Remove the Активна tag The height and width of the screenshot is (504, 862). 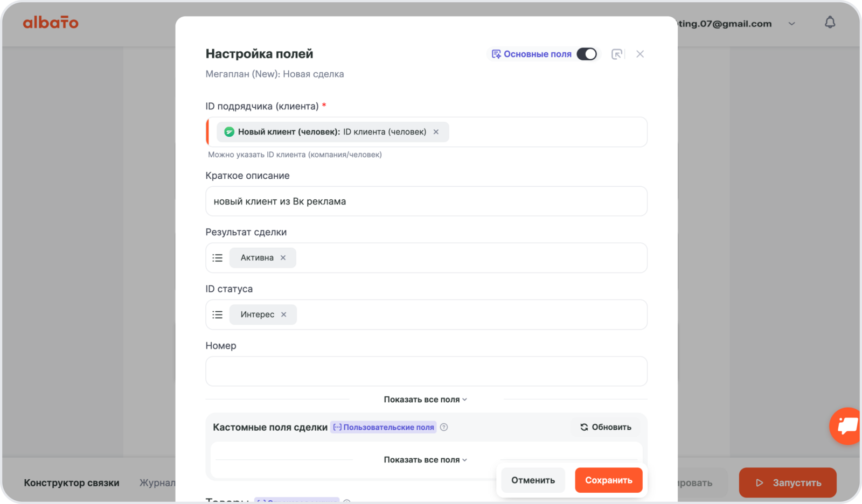283,258
